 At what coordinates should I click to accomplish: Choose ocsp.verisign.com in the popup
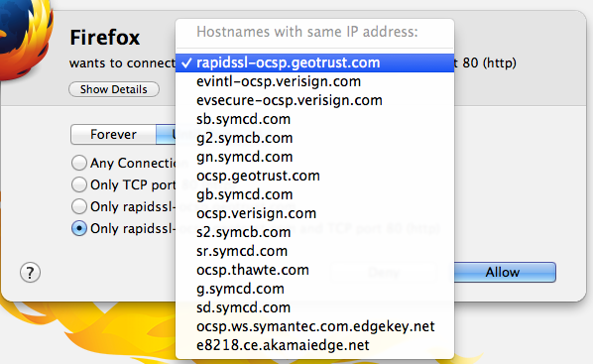pos(314,214)
